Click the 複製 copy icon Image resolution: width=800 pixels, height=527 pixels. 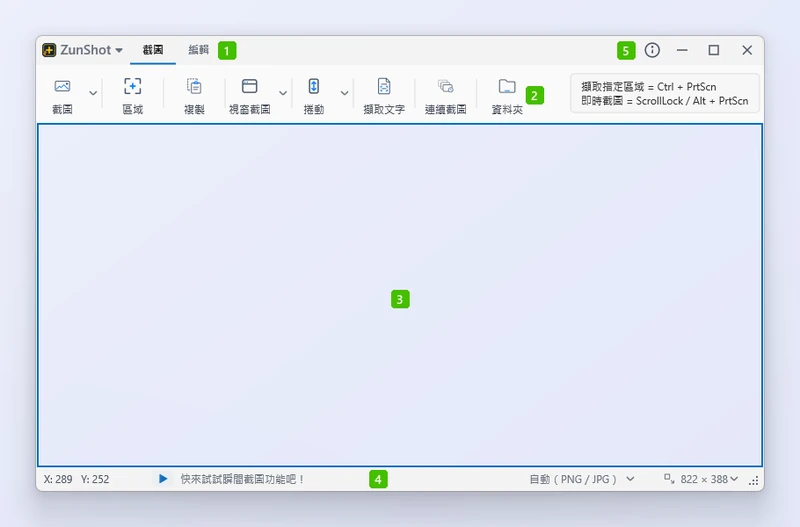click(x=194, y=86)
